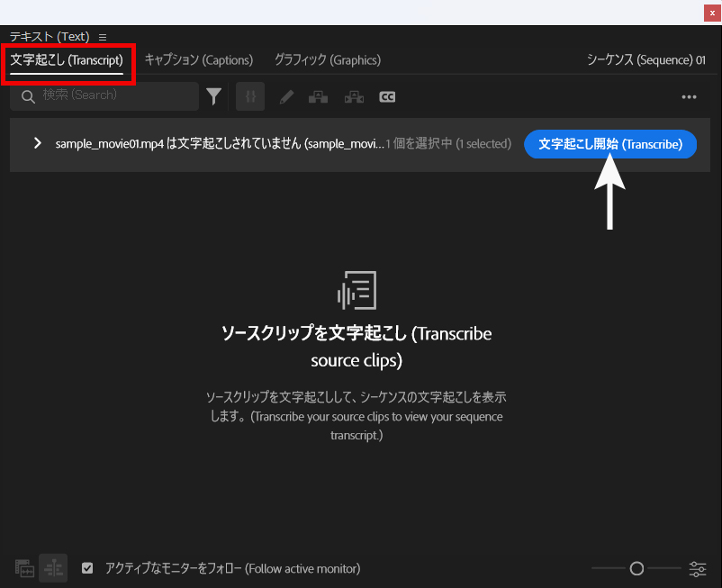Screen dimensions: 722x588
Task: Open the funnel filter options
Action: tap(213, 96)
